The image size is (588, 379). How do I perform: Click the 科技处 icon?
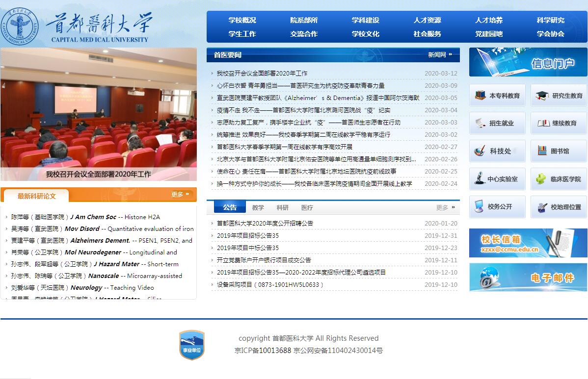click(x=480, y=151)
